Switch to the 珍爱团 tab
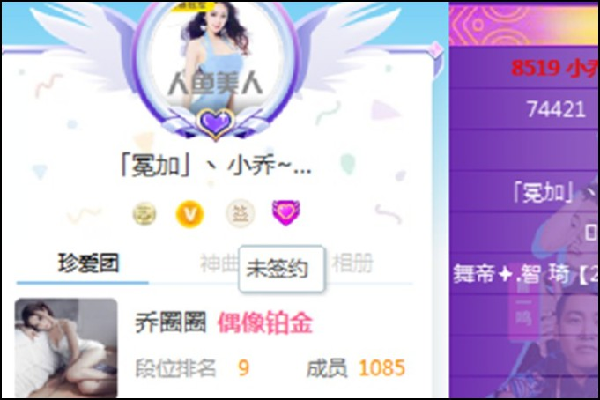Screen dimensions: 600x400 tap(88, 263)
